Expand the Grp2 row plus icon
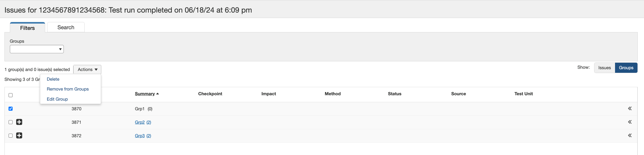644x155 pixels. (x=19, y=122)
